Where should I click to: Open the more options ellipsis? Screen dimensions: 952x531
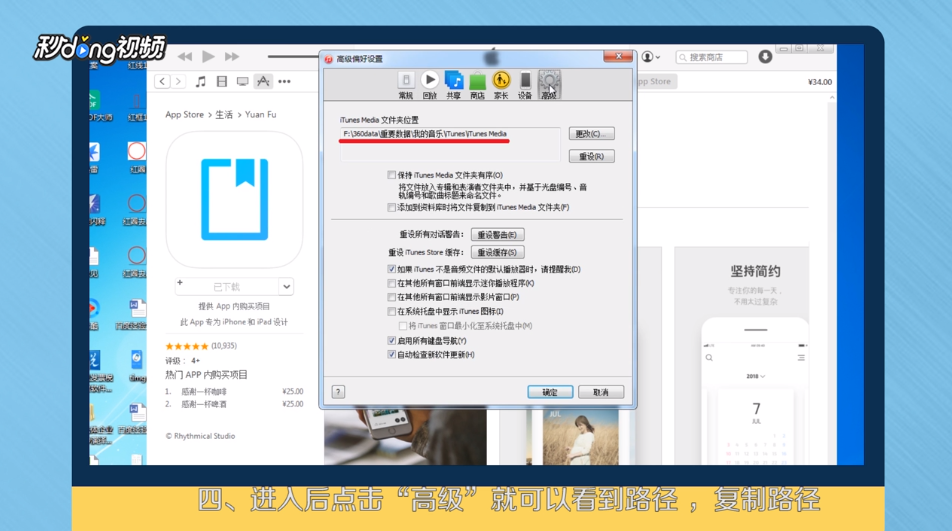284,81
